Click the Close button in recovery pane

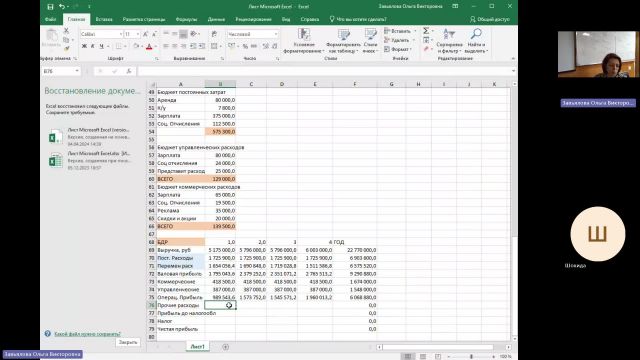pyautogui.click(x=128, y=342)
